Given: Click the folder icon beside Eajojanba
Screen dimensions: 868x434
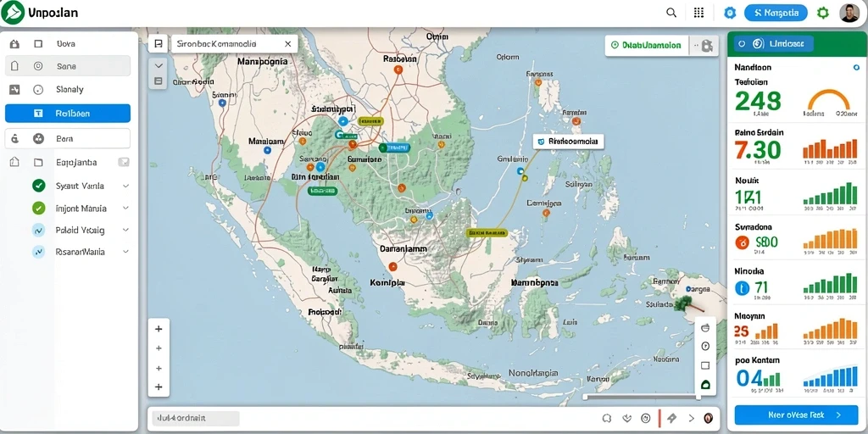Looking at the screenshot, I should click(38, 162).
